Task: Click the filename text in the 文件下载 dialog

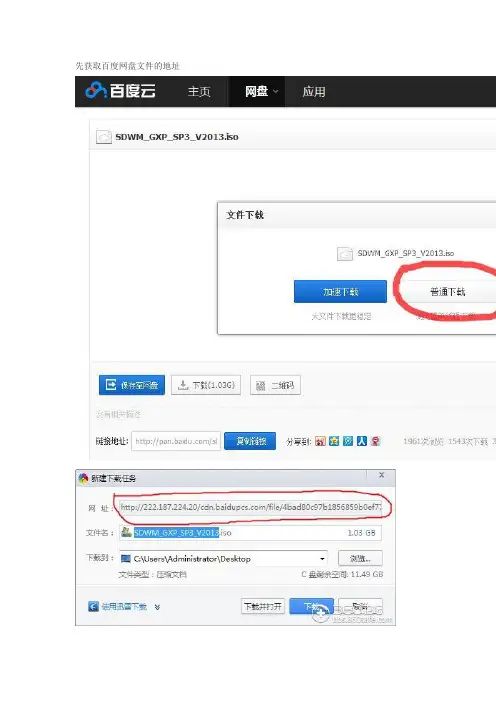Action: 406,253
